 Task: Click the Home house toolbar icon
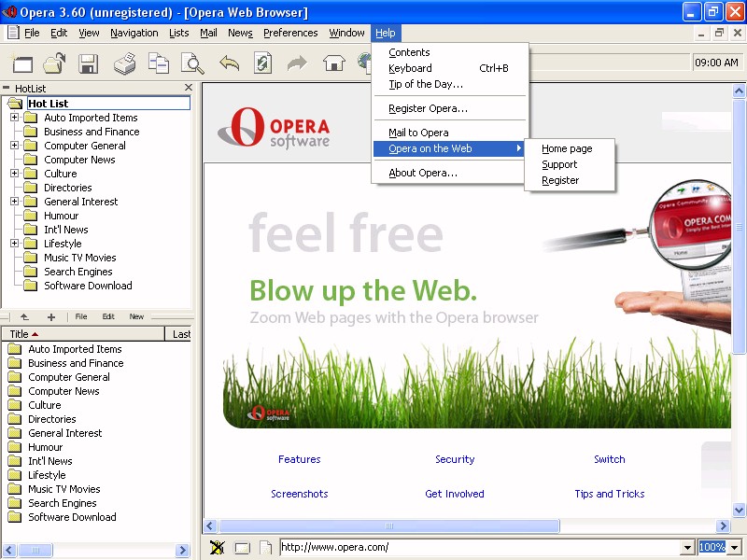point(333,63)
